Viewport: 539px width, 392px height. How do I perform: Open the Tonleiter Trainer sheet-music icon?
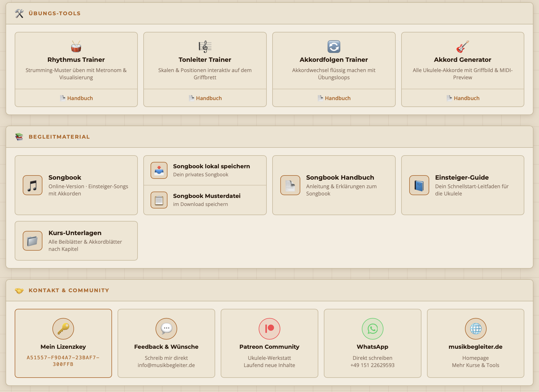click(205, 47)
